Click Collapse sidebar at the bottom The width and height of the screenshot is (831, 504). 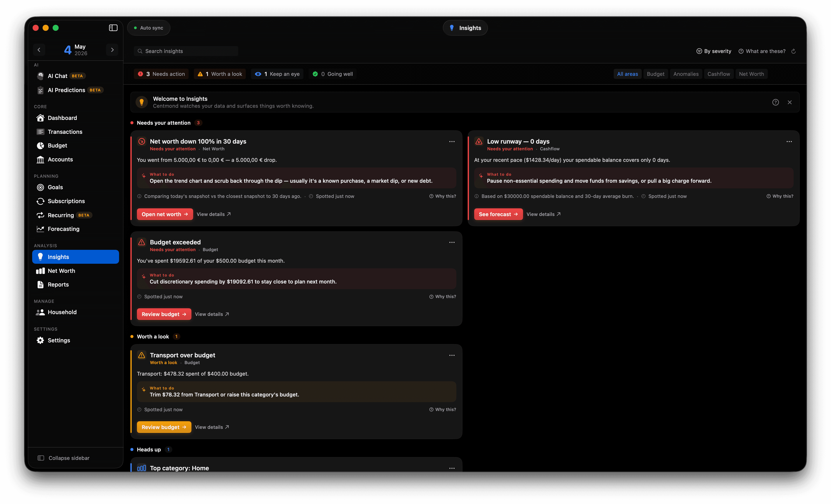(63, 458)
